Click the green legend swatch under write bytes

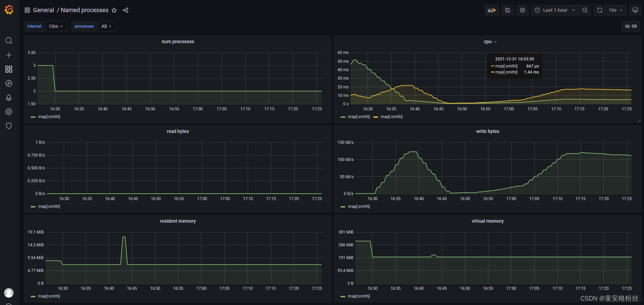coord(343,206)
